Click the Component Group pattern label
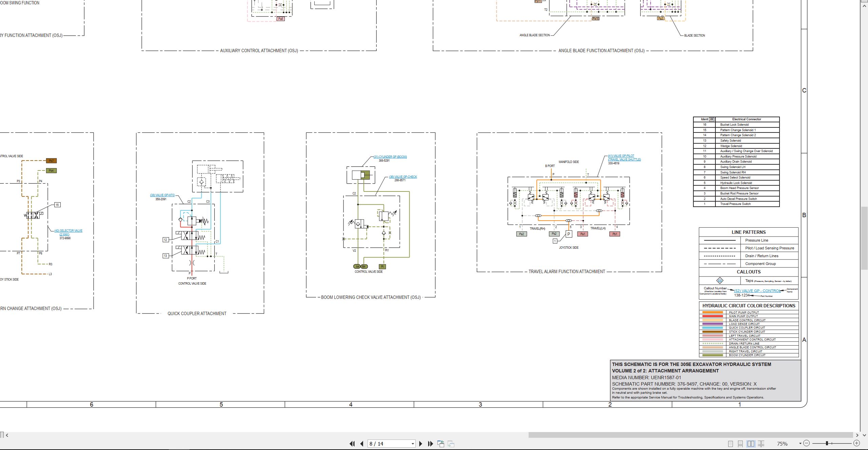This screenshot has height=450, width=868. (761, 264)
